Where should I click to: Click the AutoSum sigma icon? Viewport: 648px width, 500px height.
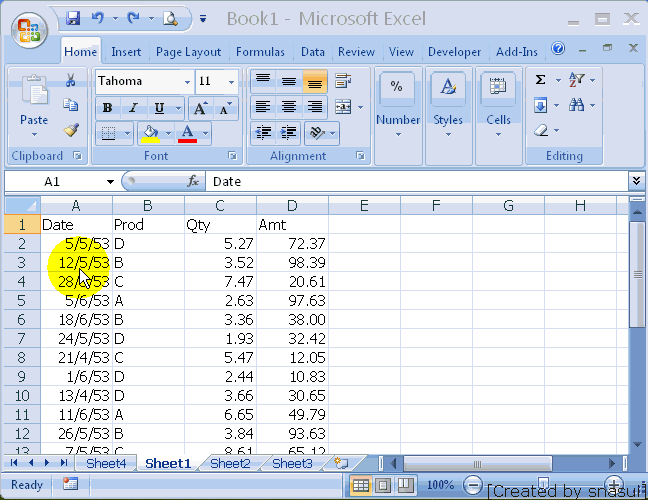click(541, 80)
